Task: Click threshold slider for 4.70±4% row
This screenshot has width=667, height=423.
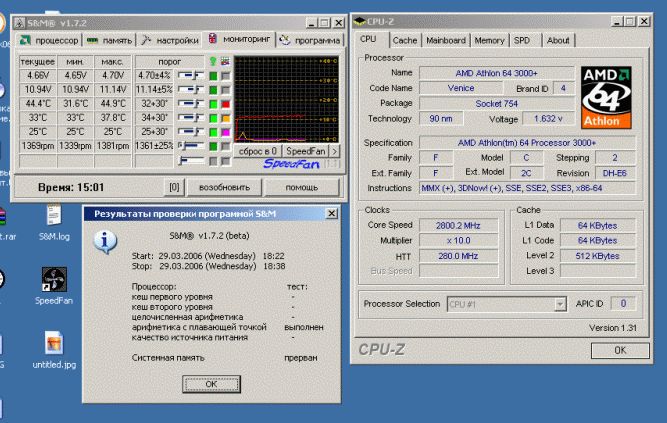Action: coord(191,76)
